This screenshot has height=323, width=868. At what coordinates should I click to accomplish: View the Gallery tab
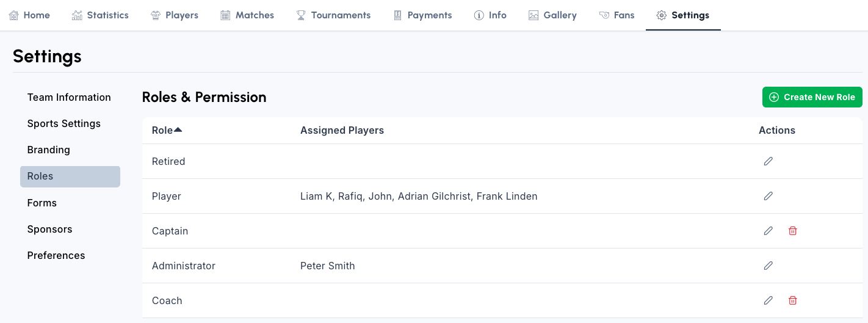(552, 15)
